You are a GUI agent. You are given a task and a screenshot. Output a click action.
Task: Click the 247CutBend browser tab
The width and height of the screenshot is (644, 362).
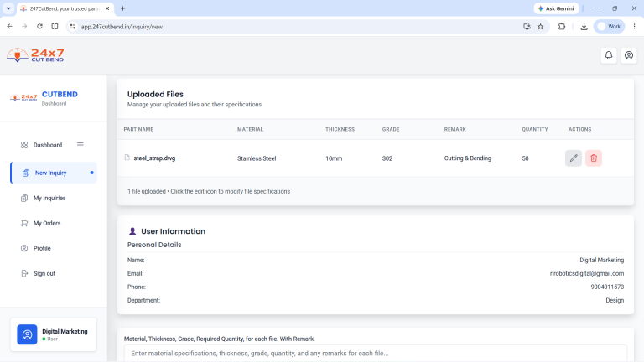[65, 8]
